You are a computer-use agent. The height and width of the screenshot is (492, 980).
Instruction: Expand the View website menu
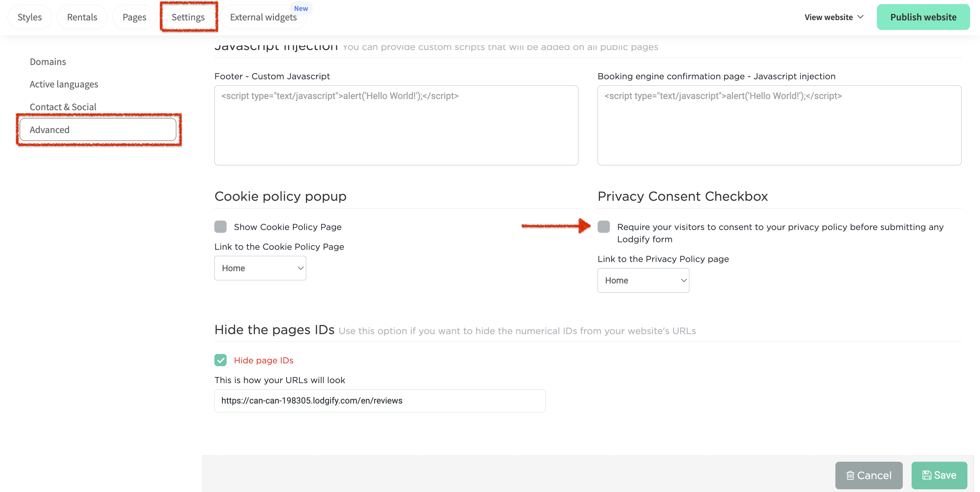(833, 17)
